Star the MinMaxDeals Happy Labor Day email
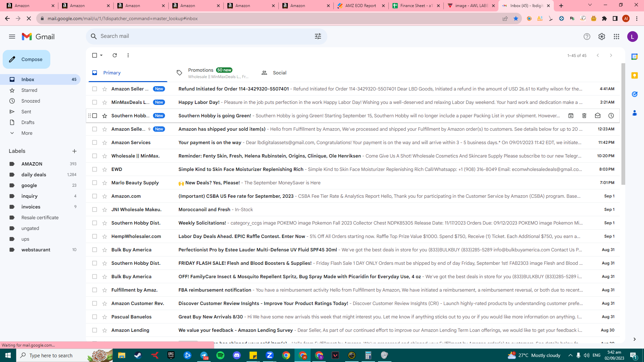The image size is (644, 362). click(x=105, y=102)
